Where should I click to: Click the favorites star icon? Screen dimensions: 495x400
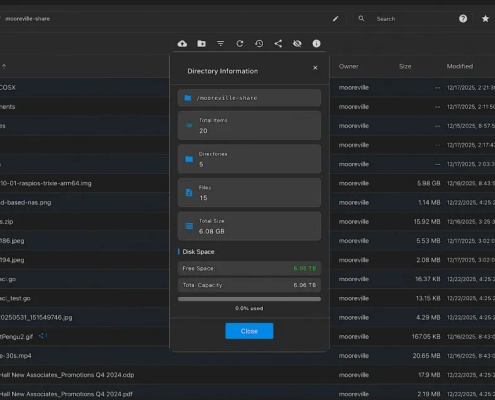point(485,19)
